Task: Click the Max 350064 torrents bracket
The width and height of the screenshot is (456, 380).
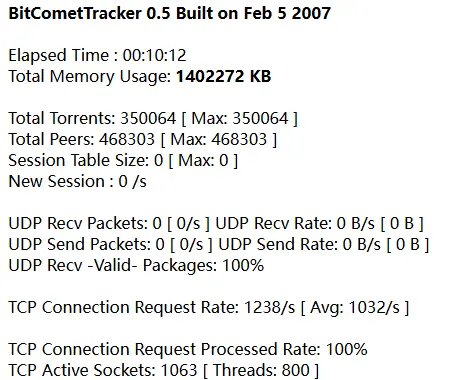Action: click(x=240, y=119)
